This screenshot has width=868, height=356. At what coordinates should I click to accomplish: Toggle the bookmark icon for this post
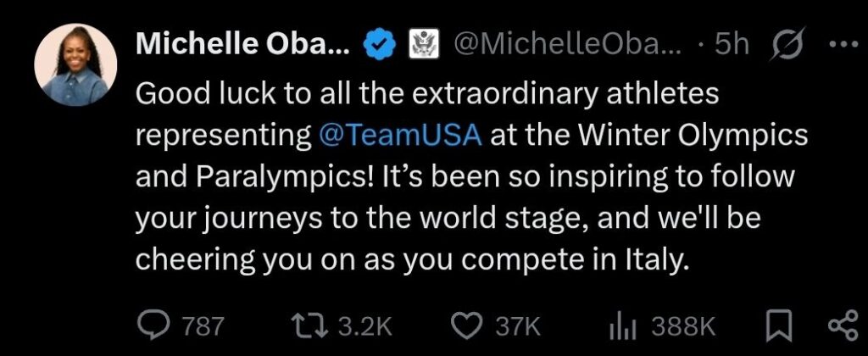pyautogui.click(x=779, y=325)
